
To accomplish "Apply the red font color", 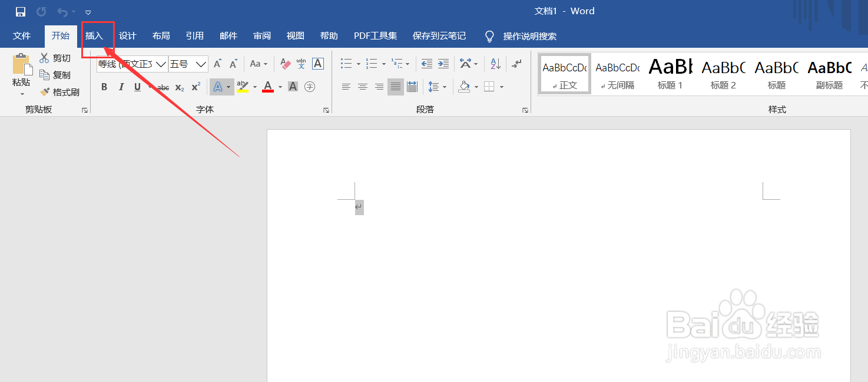I will click(x=268, y=87).
